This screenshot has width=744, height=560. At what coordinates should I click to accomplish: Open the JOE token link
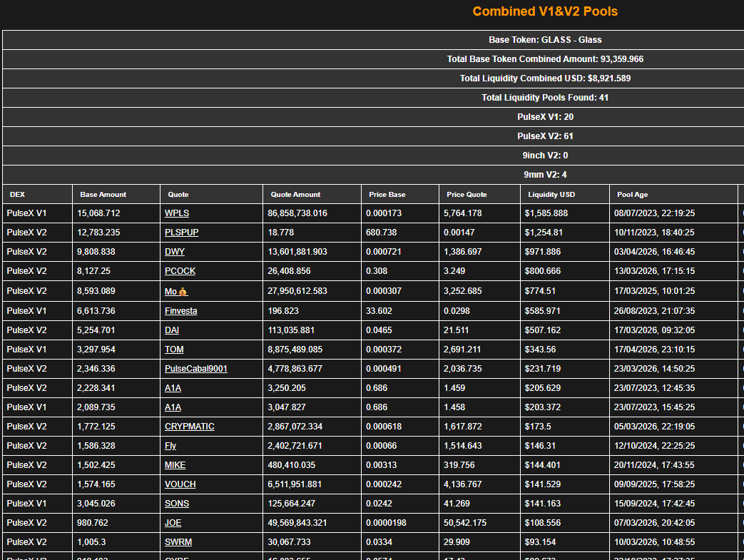173,523
